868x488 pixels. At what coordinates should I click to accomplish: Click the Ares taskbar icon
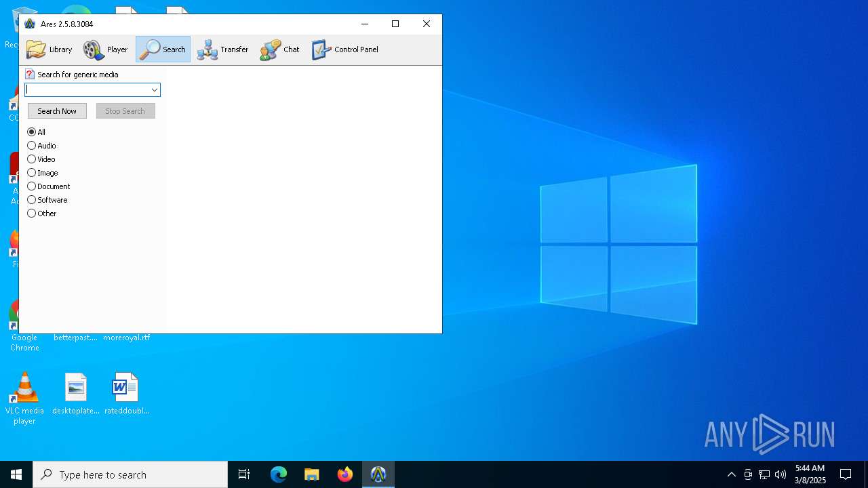point(378,474)
